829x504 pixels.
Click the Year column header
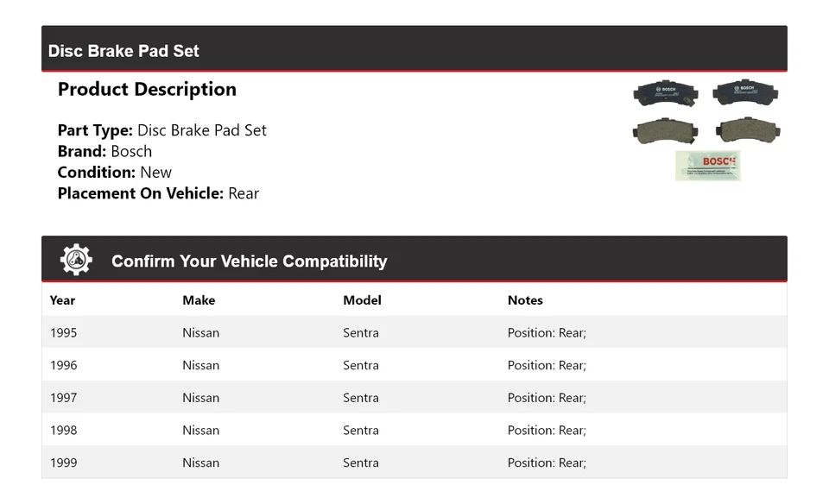(62, 300)
